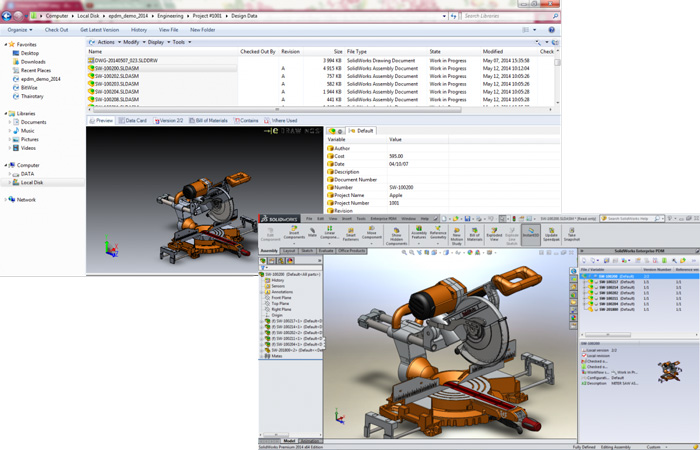
Task: Open the Bill of Materials tab
Action: click(x=208, y=121)
